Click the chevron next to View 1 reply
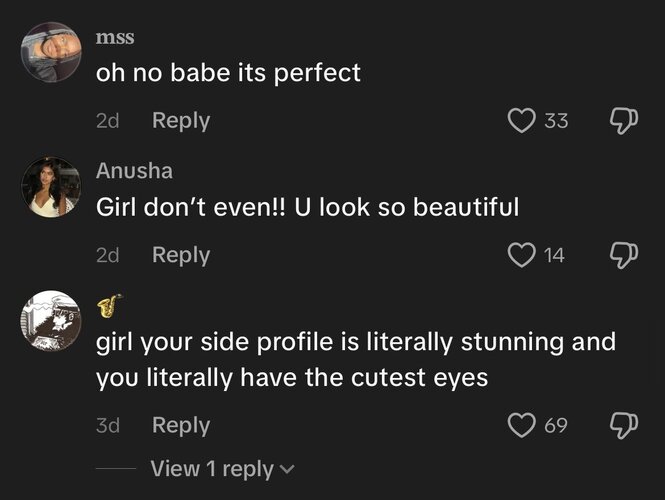The image size is (665, 500). pos(287,470)
